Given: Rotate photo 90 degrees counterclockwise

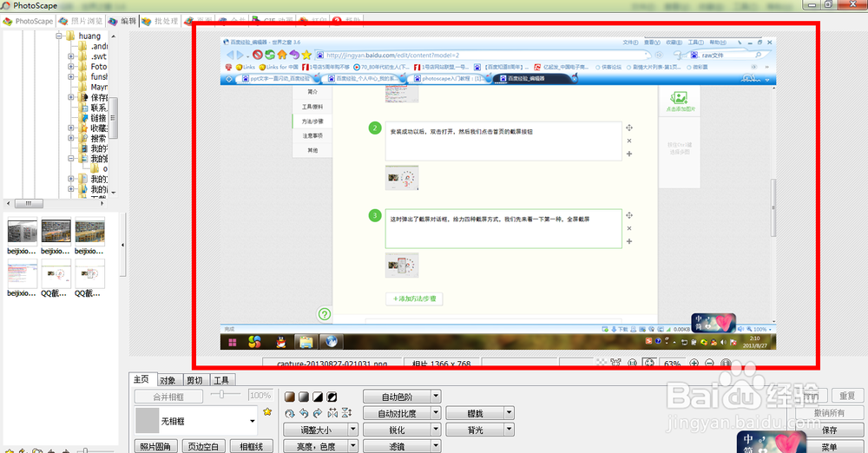Looking at the screenshot, I should 303,413.
